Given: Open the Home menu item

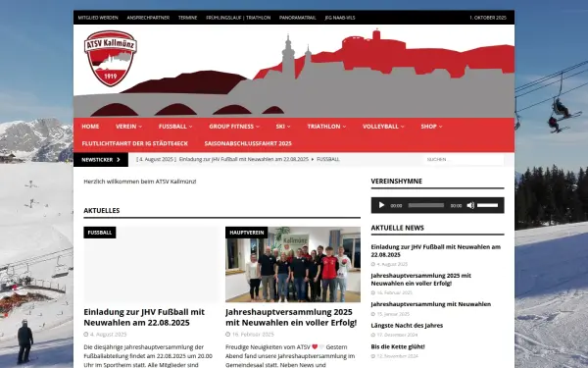Looking at the screenshot, I should [x=90, y=127].
